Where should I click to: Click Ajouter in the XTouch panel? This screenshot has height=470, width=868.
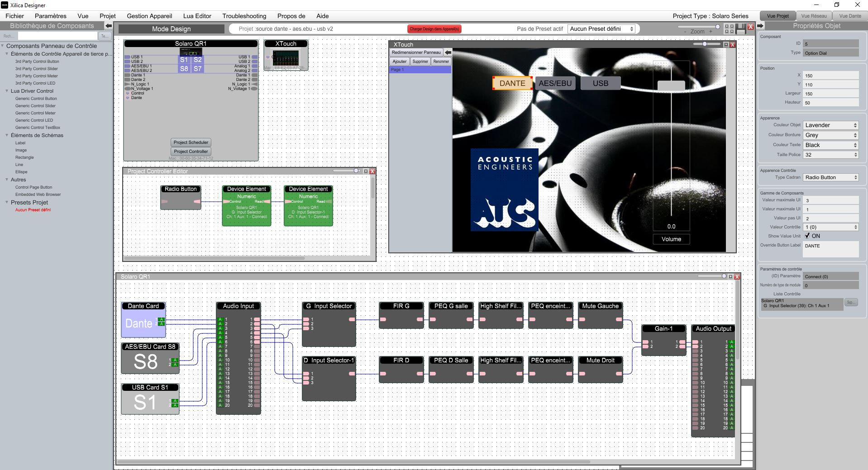point(400,62)
